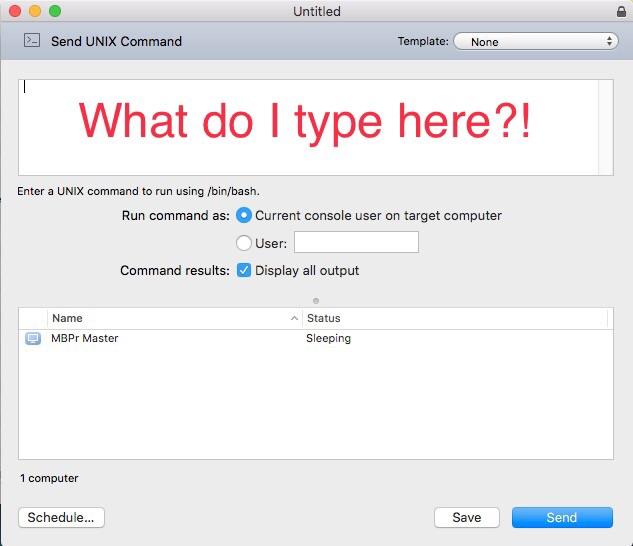
Task: Open the Schedule... dialog
Action: pyautogui.click(x=61, y=517)
